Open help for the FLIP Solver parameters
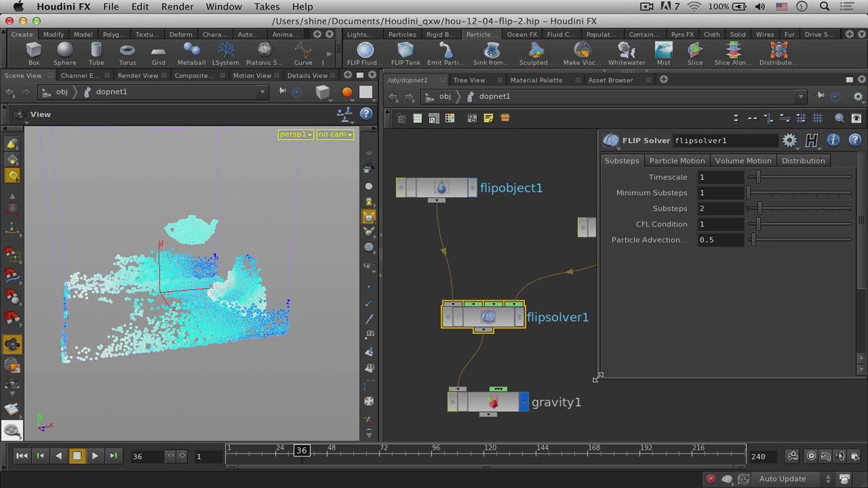868x488 pixels. click(x=854, y=140)
